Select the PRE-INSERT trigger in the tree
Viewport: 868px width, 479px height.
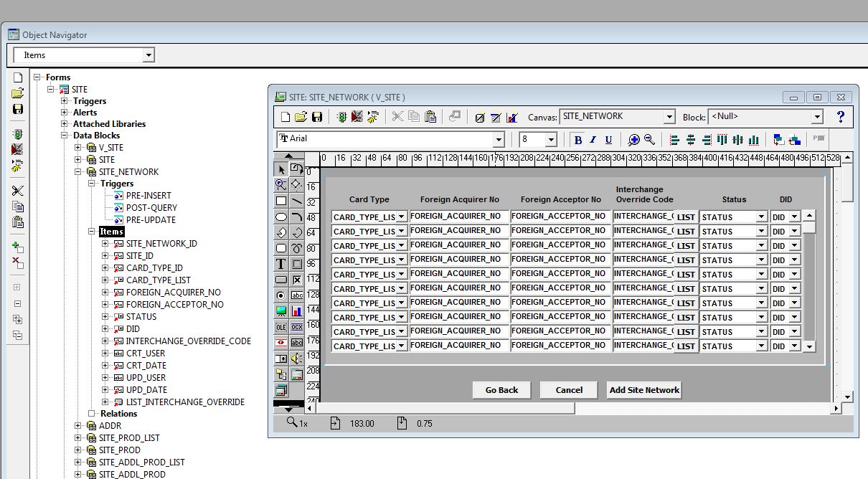[148, 196]
